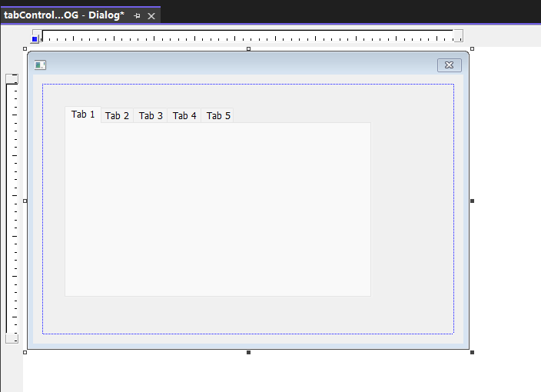Select the right end horizontal ruler handle
The height and width of the screenshot is (392, 541).
tap(458, 35)
